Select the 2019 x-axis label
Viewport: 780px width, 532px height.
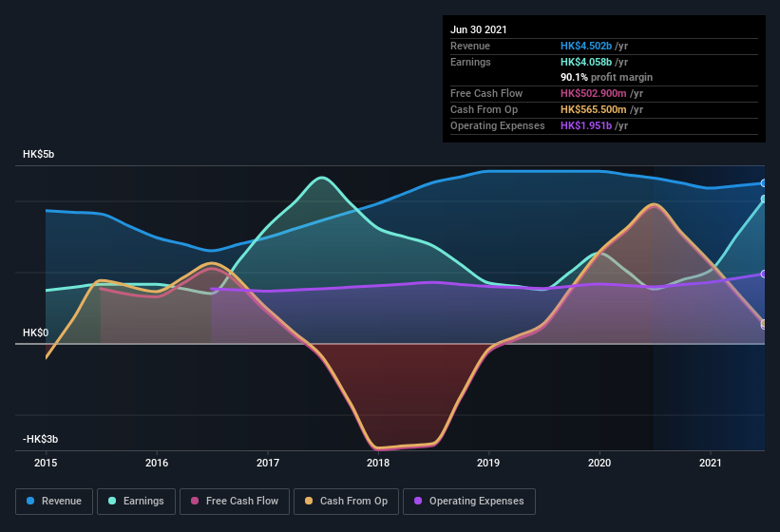click(488, 463)
